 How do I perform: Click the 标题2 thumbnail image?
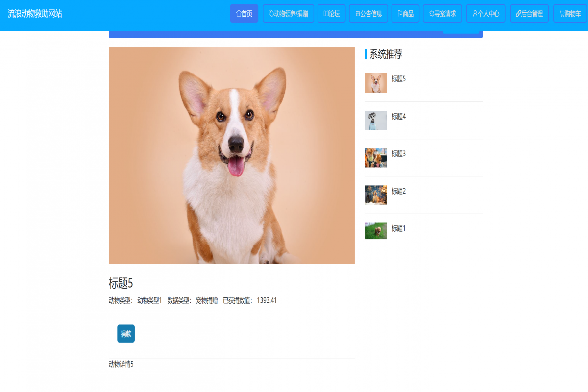375,195
